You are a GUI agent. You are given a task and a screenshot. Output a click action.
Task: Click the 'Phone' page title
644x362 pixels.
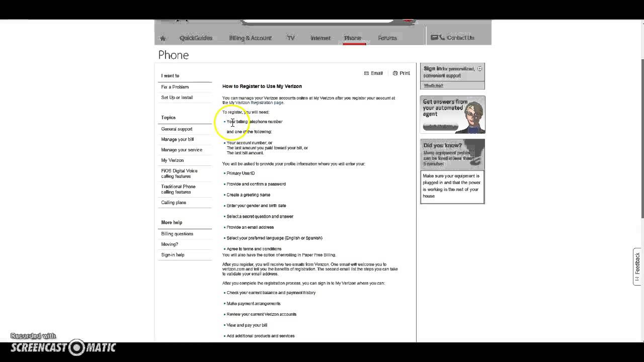[174, 55]
